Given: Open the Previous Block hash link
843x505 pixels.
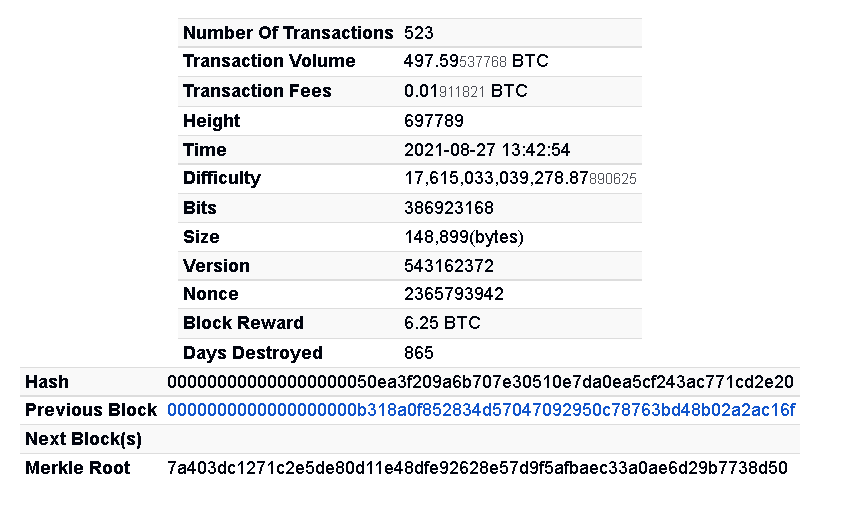Looking at the screenshot, I should click(481, 410).
